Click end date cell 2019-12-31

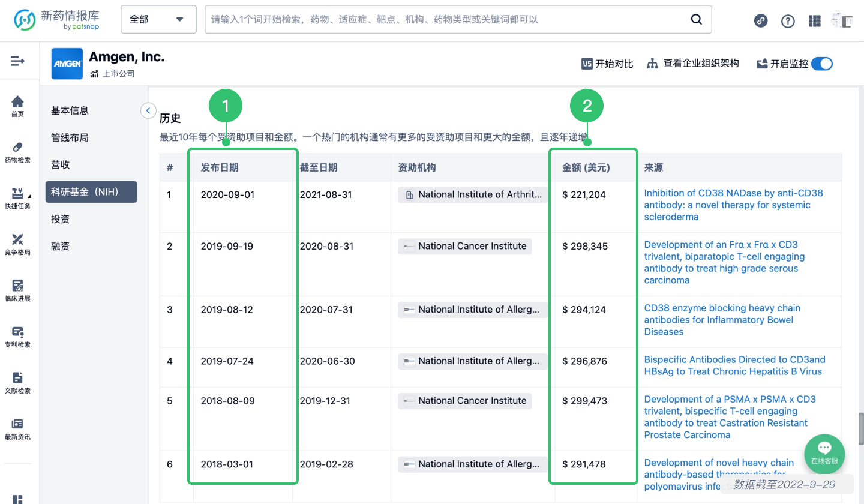click(325, 401)
